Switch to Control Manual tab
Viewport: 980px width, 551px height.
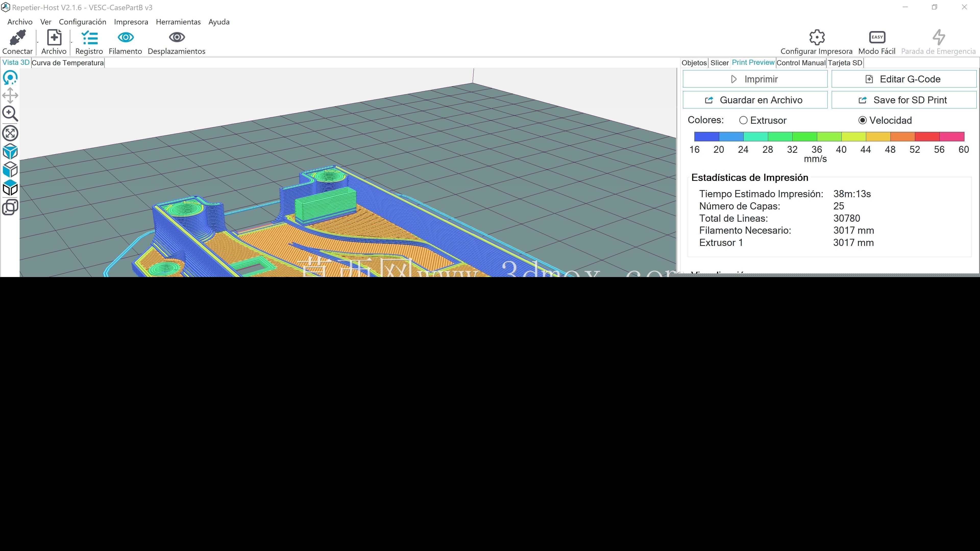[x=801, y=63]
